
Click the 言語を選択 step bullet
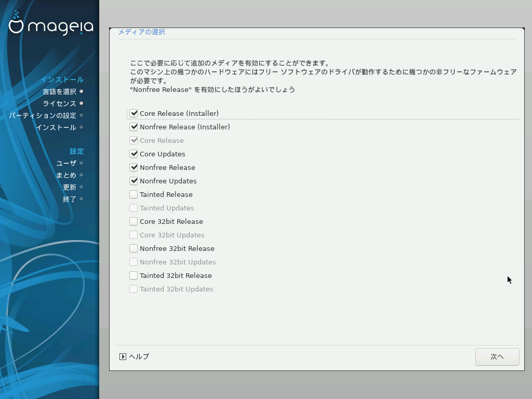tap(82, 91)
